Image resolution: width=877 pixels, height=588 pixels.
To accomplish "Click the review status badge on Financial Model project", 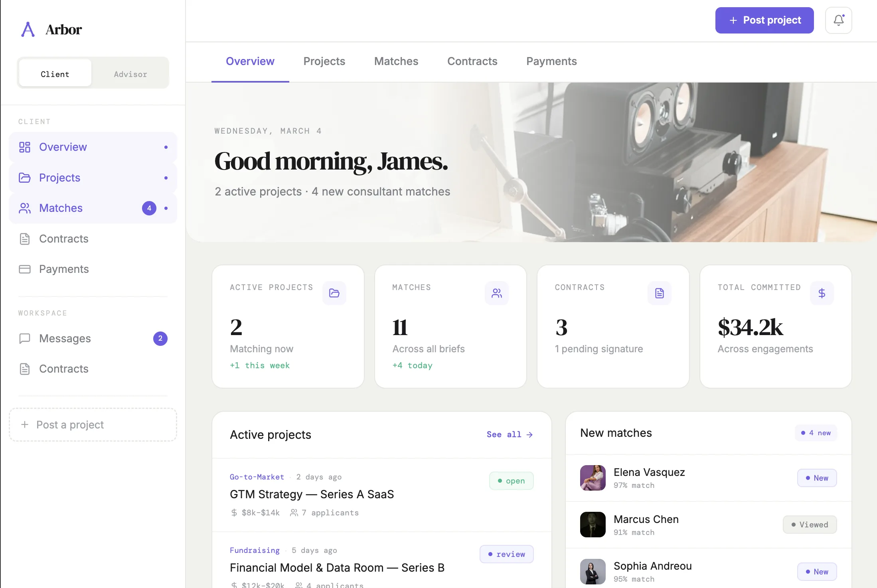I will (506, 554).
